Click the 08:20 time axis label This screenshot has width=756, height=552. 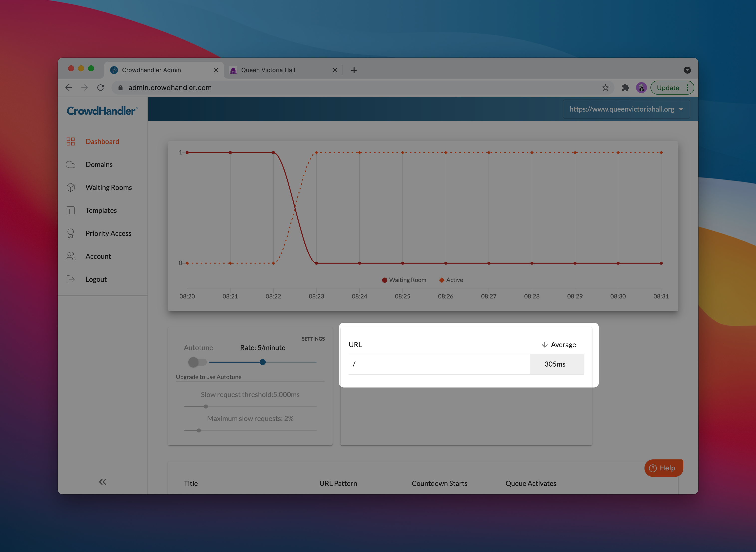187,296
